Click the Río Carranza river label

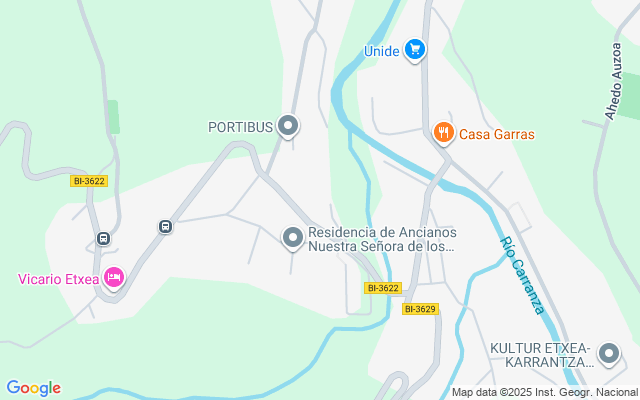[522, 276]
